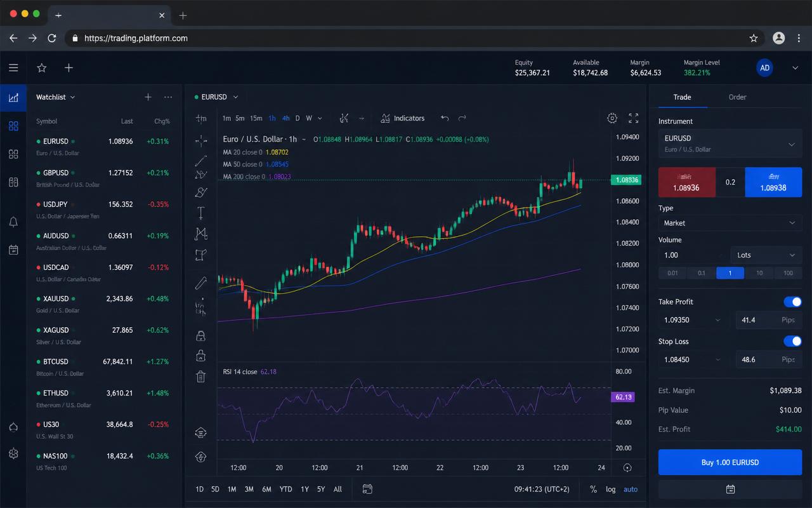Screen dimensions: 812x508
Task: Click blue buy price 1.08938
Action: tap(773, 182)
